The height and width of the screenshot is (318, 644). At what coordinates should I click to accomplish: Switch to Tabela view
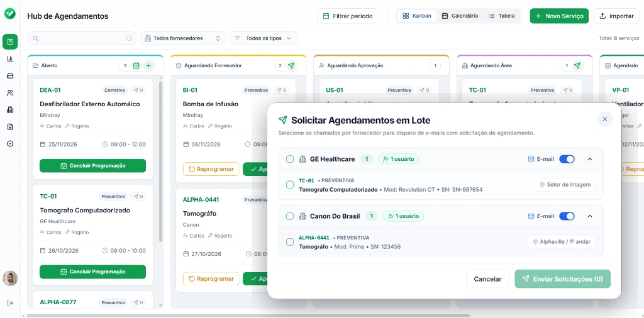[501, 16]
